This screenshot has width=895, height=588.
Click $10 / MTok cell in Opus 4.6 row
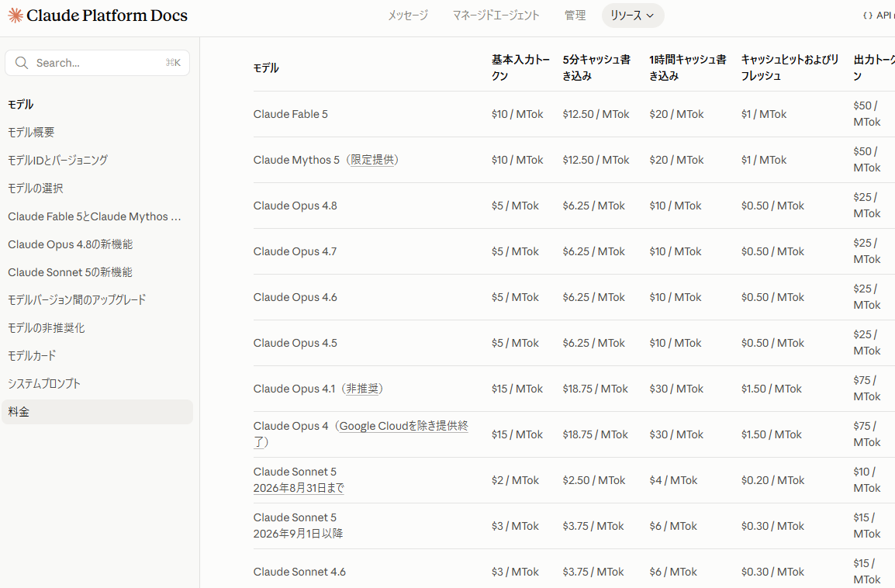click(x=676, y=297)
